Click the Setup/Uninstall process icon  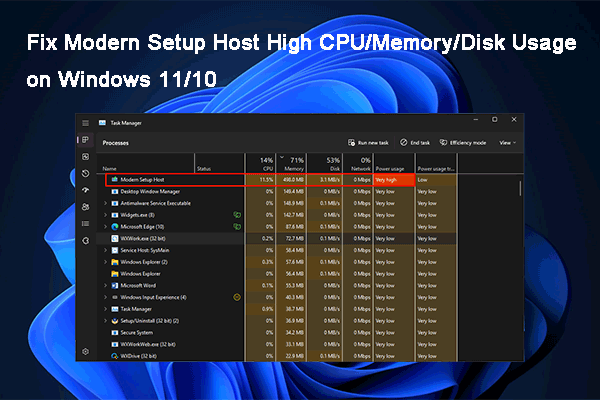[x=114, y=321]
